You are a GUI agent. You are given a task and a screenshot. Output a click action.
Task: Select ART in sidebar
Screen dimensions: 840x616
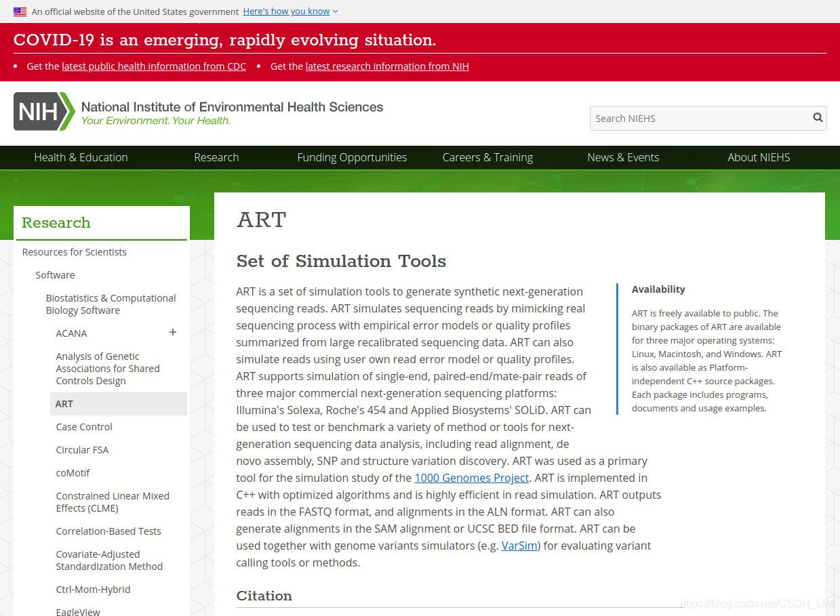(119, 404)
